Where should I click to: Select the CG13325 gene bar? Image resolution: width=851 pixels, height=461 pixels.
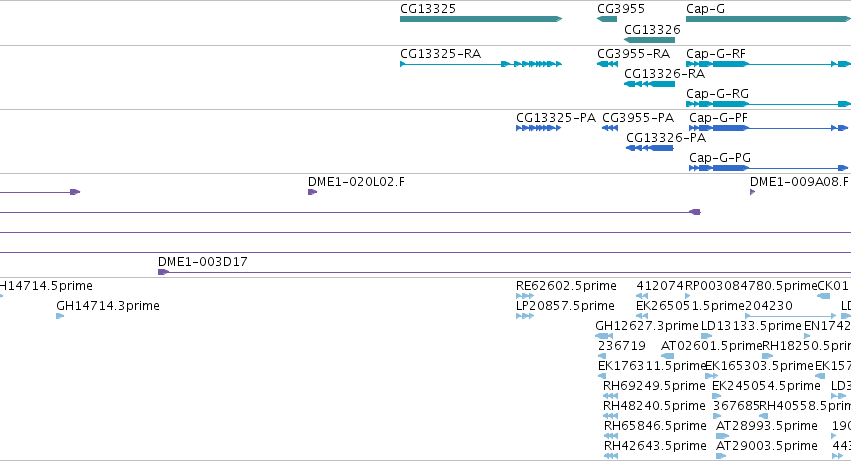[x=481, y=19]
